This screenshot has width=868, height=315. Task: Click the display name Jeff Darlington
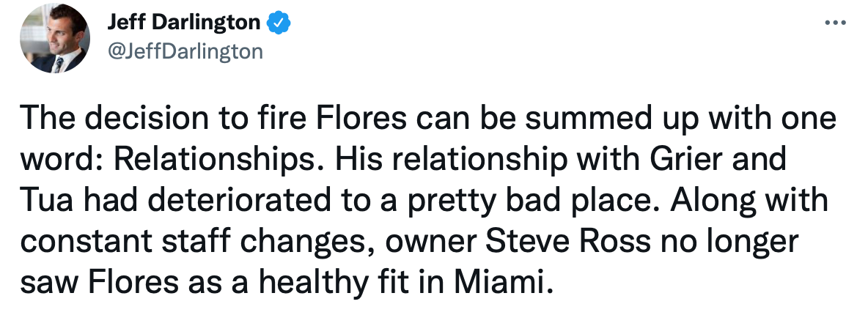click(183, 23)
